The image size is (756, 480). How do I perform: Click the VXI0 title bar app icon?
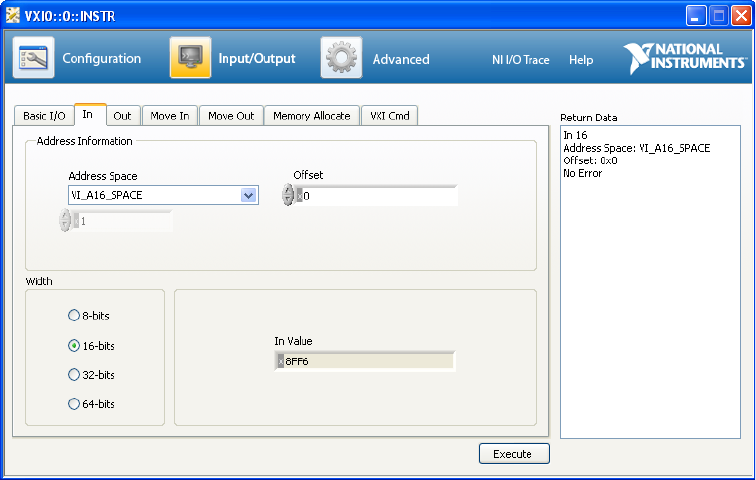[x=13, y=15]
